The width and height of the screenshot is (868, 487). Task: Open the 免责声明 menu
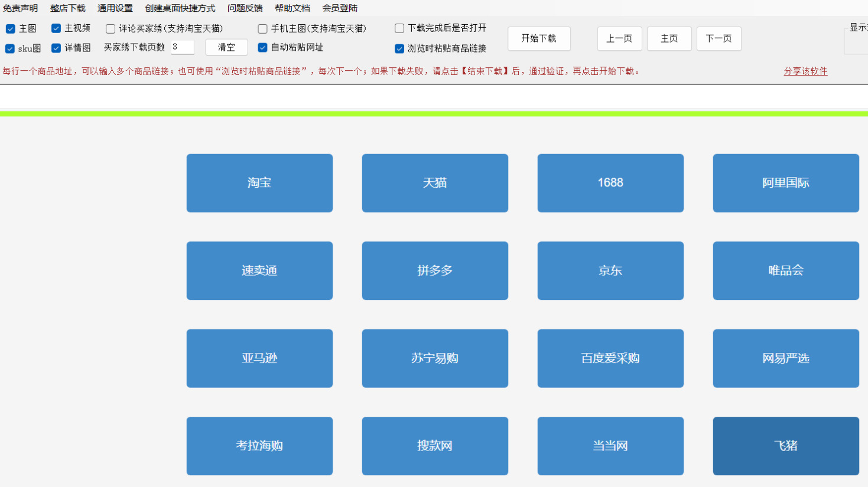coord(20,8)
